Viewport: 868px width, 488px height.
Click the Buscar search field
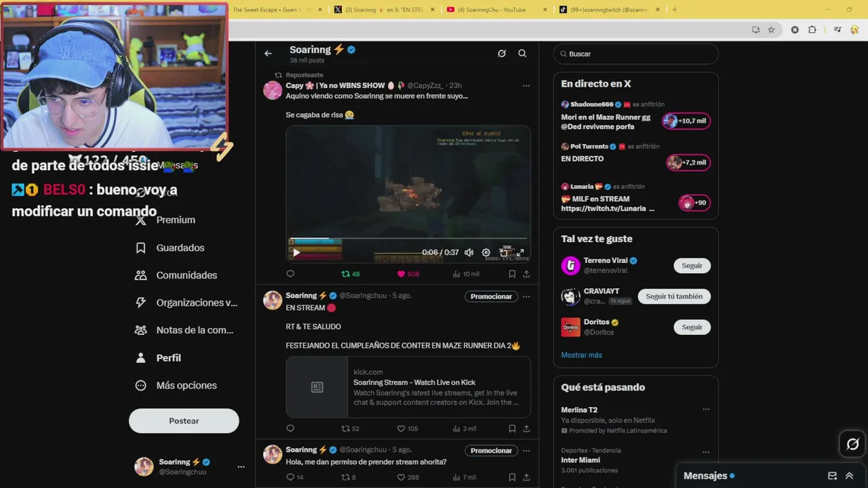pos(635,54)
